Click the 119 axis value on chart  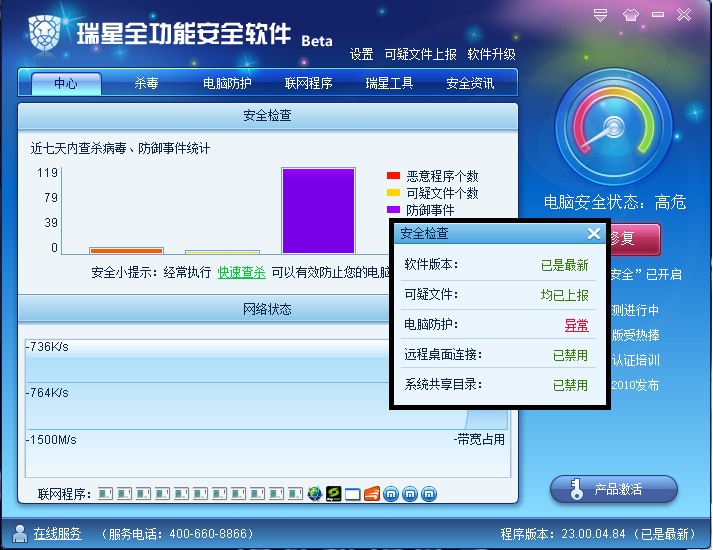coord(47,173)
